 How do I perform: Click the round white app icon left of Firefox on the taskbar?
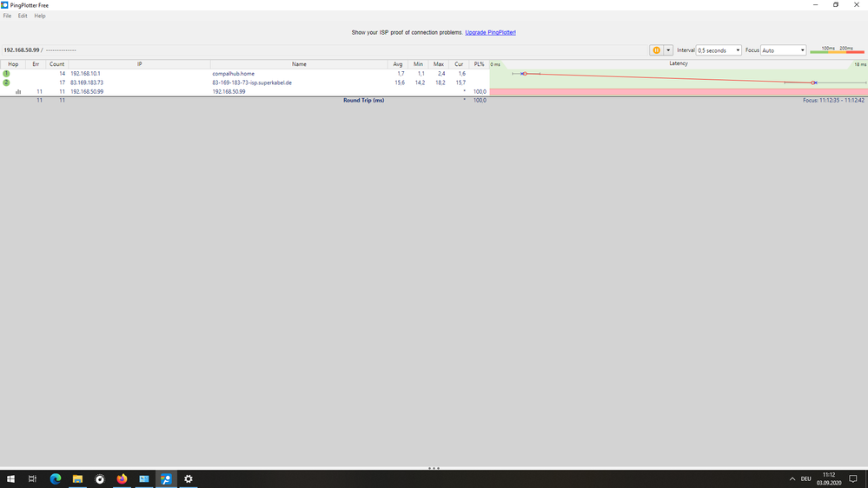click(100, 479)
